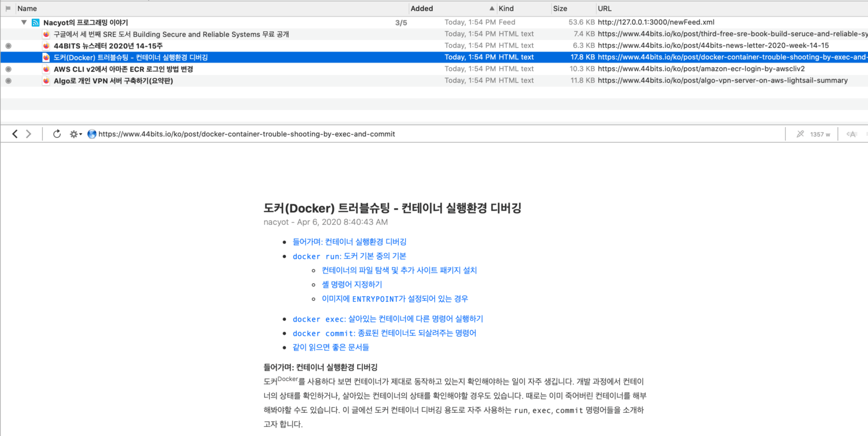The height and width of the screenshot is (436, 868).
Task: Click the amazon-ecr-login-by-awscliv2 URL cell
Action: coord(701,69)
